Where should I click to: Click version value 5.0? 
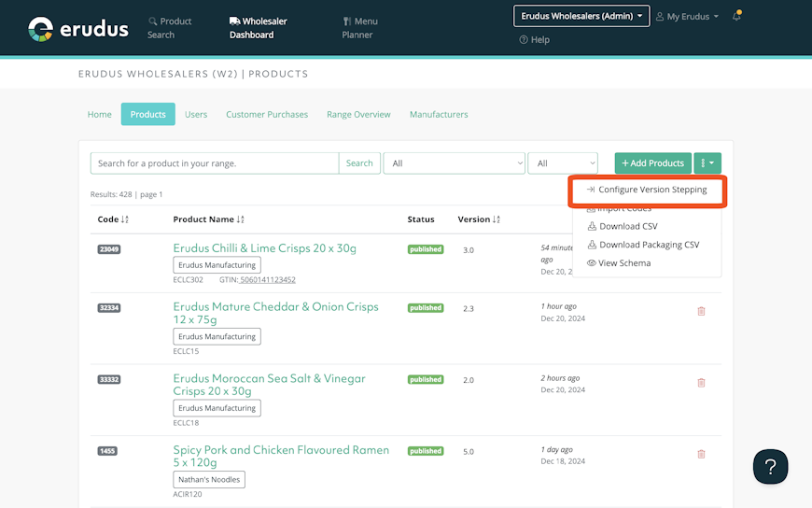click(469, 452)
